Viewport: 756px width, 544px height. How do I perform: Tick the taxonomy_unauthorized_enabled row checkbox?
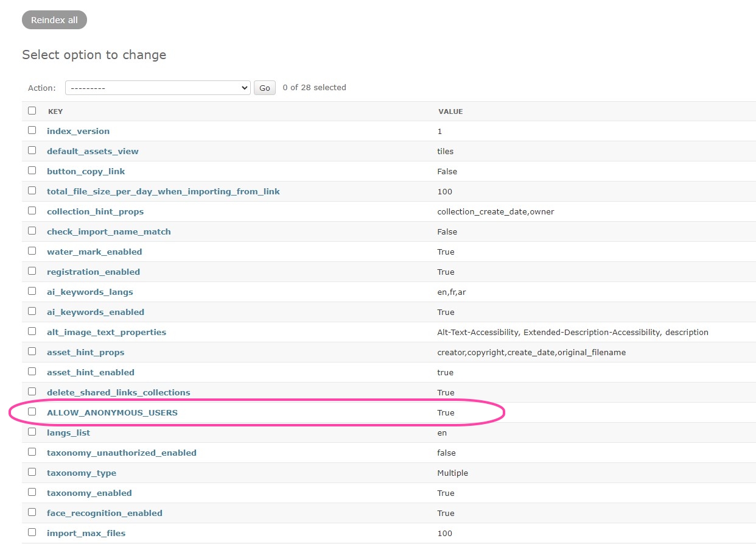32,452
